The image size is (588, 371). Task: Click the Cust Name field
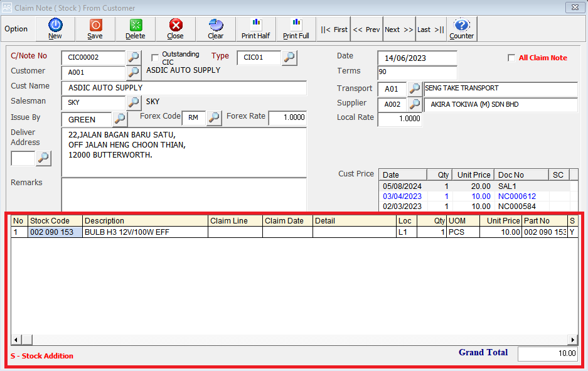click(x=184, y=88)
